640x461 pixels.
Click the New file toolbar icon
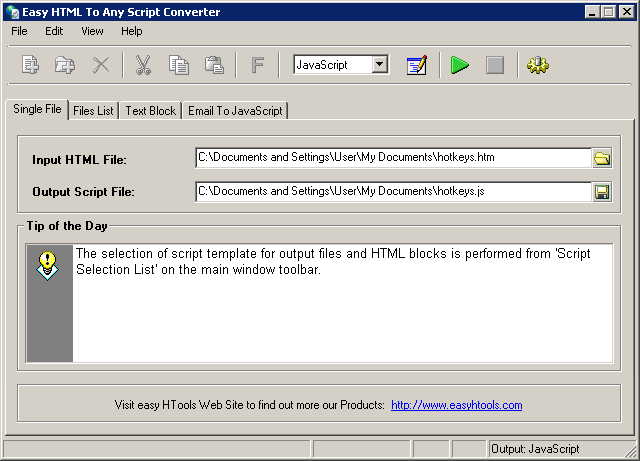coord(31,65)
